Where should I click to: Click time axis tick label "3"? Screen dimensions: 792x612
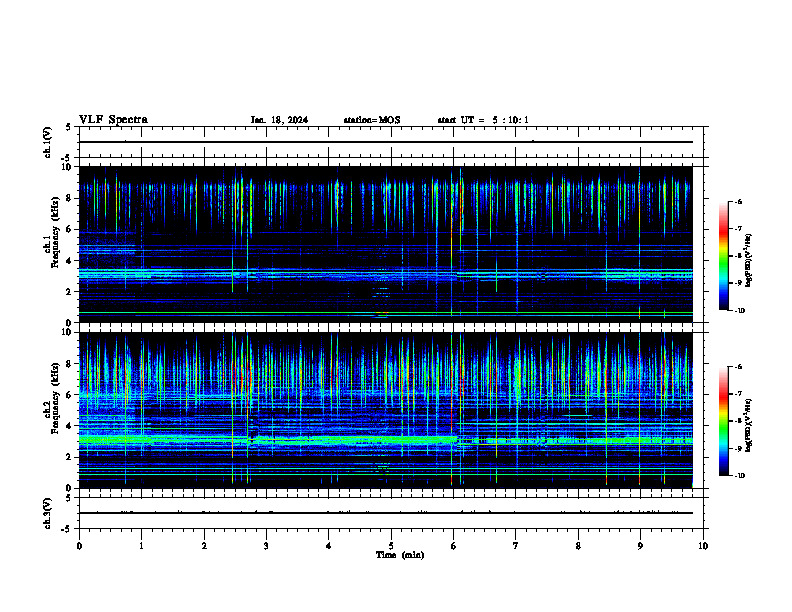click(x=266, y=546)
